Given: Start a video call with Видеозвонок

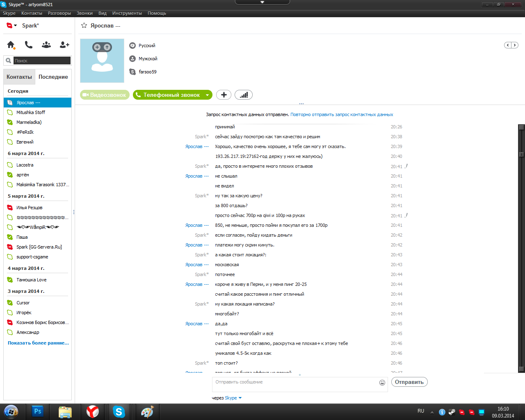Looking at the screenshot, I should pyautogui.click(x=105, y=95).
